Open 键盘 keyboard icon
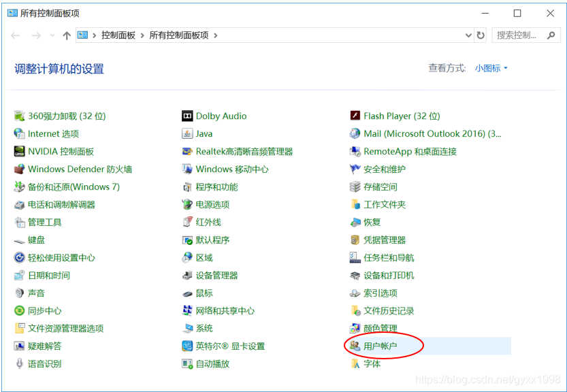The height and width of the screenshot is (392, 567). (x=19, y=240)
